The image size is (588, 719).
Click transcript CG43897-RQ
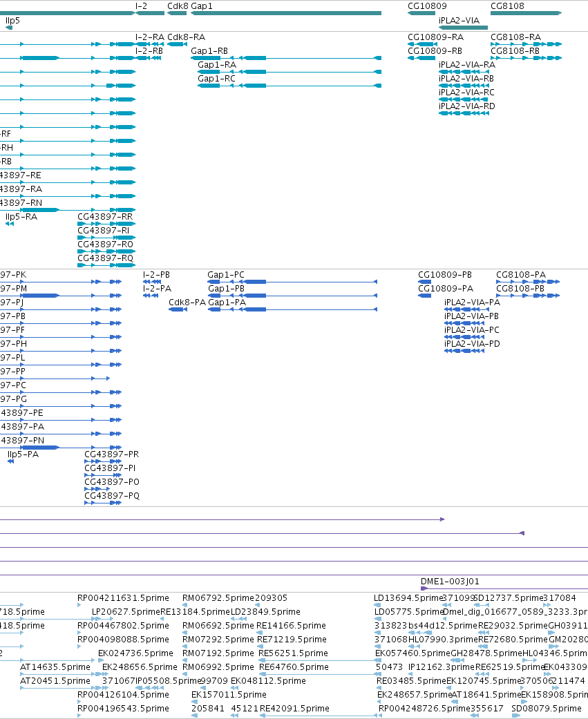(105, 258)
